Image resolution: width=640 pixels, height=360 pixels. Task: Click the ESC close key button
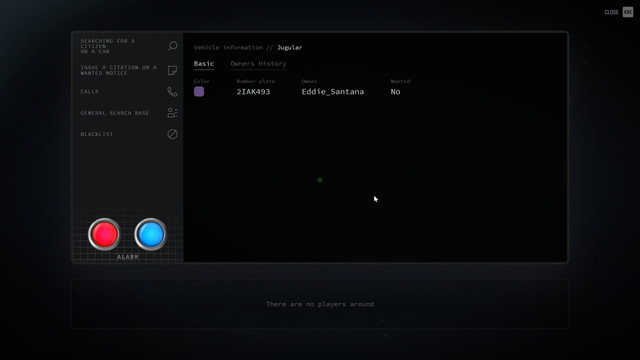pyautogui.click(x=628, y=12)
